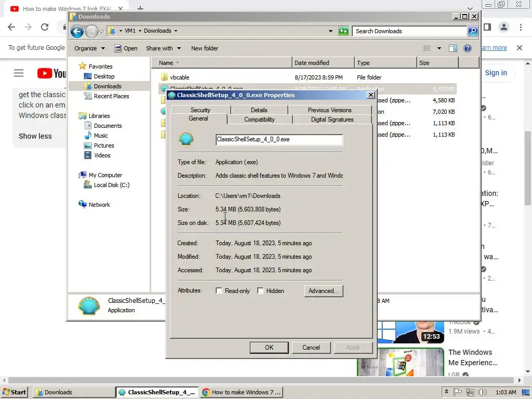Expand the Downloads breadcrumb arrow
This screenshot has width=532, height=399.
pyautogui.click(x=176, y=31)
